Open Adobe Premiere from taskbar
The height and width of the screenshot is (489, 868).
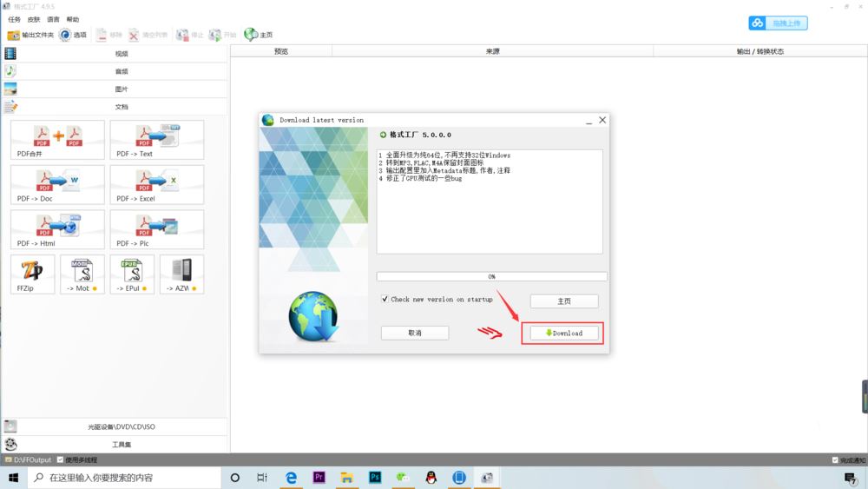click(x=319, y=478)
